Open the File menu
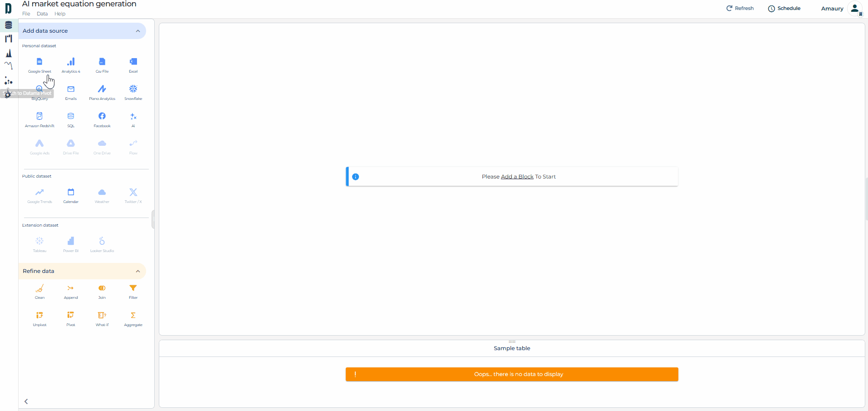The height and width of the screenshot is (411, 868). click(x=26, y=14)
